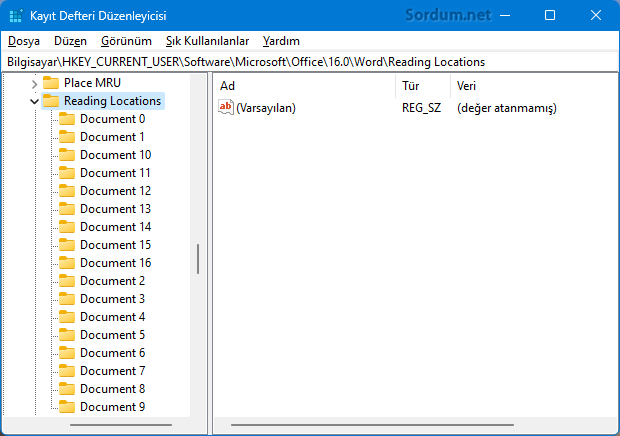Image resolution: width=620 pixels, height=436 pixels.
Task: Click the Registry Editor icon in title bar
Action: click(x=15, y=16)
